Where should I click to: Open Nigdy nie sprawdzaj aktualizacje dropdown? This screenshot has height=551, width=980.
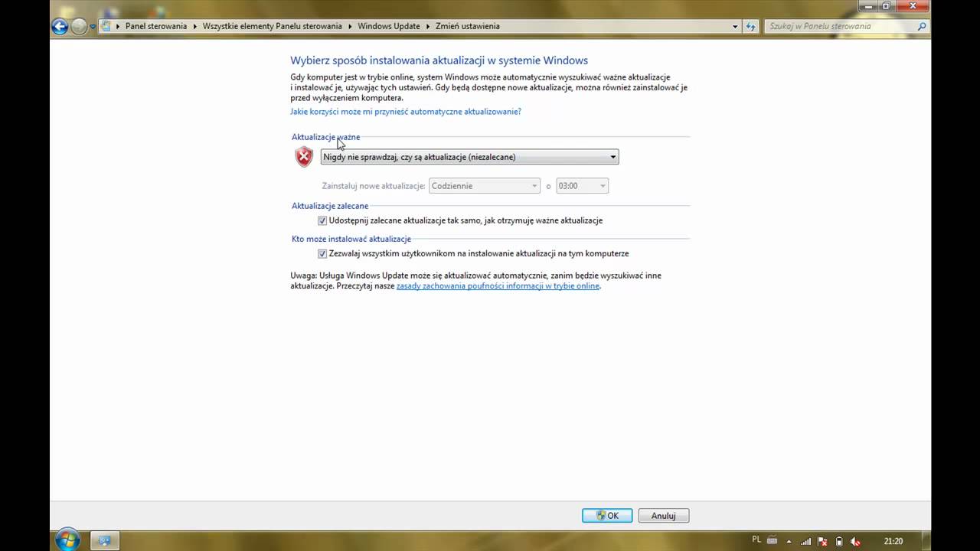point(469,157)
